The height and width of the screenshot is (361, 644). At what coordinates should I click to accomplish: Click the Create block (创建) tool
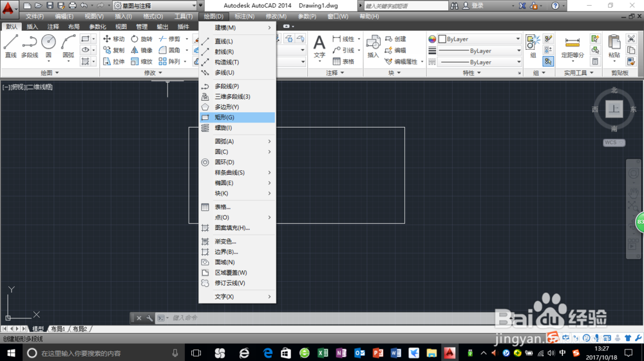tap(395, 39)
